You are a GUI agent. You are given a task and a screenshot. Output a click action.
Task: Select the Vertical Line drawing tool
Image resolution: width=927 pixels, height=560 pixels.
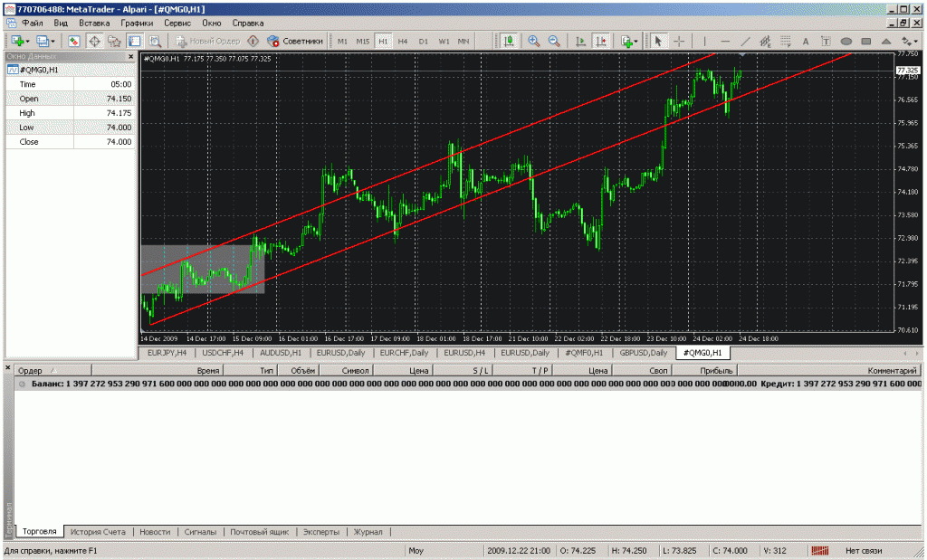click(x=704, y=41)
